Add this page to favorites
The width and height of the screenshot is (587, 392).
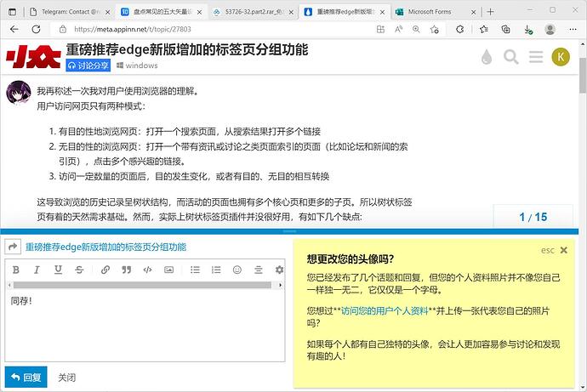(434, 29)
